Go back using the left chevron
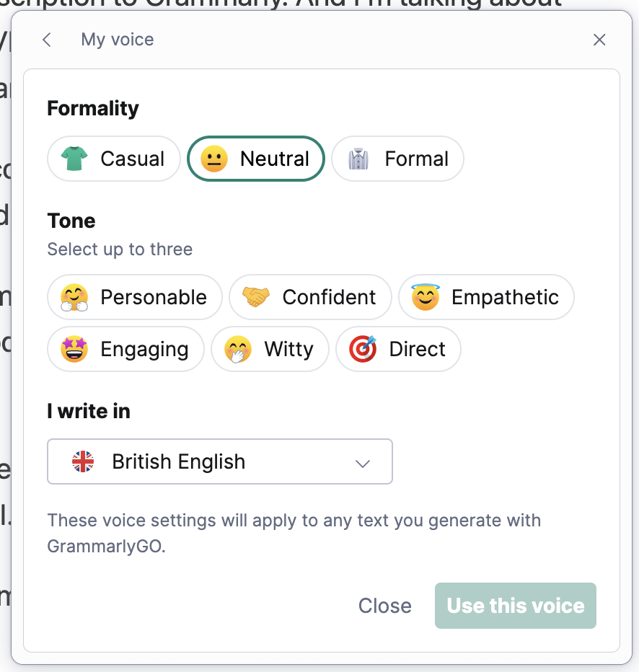 (x=47, y=40)
